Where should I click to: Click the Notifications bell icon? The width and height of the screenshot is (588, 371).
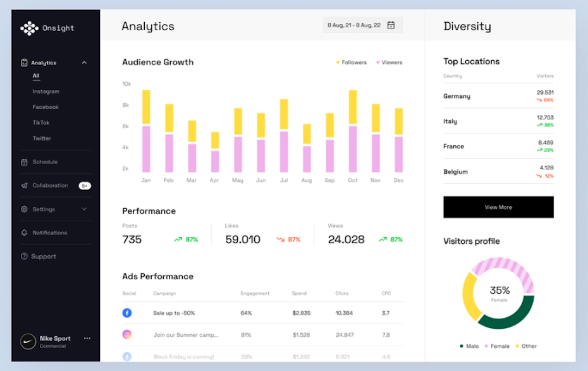(24, 233)
